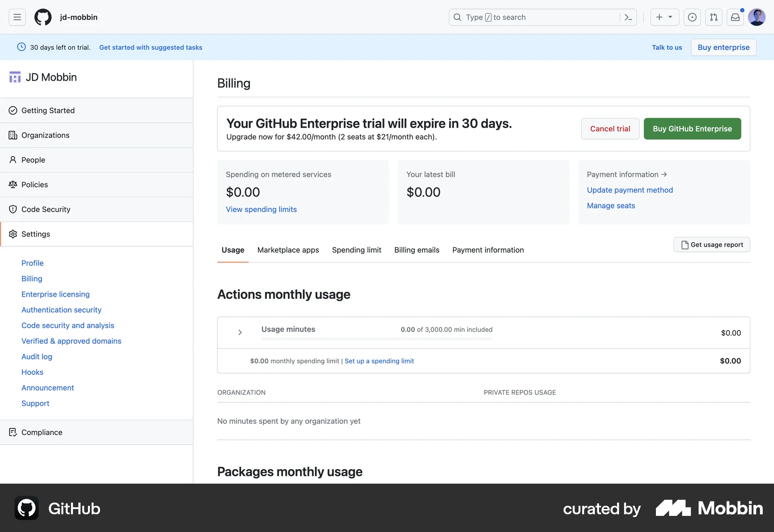Screen dimensions: 774x532
Task: Click the usage minutes progress bar
Action: tap(377, 339)
